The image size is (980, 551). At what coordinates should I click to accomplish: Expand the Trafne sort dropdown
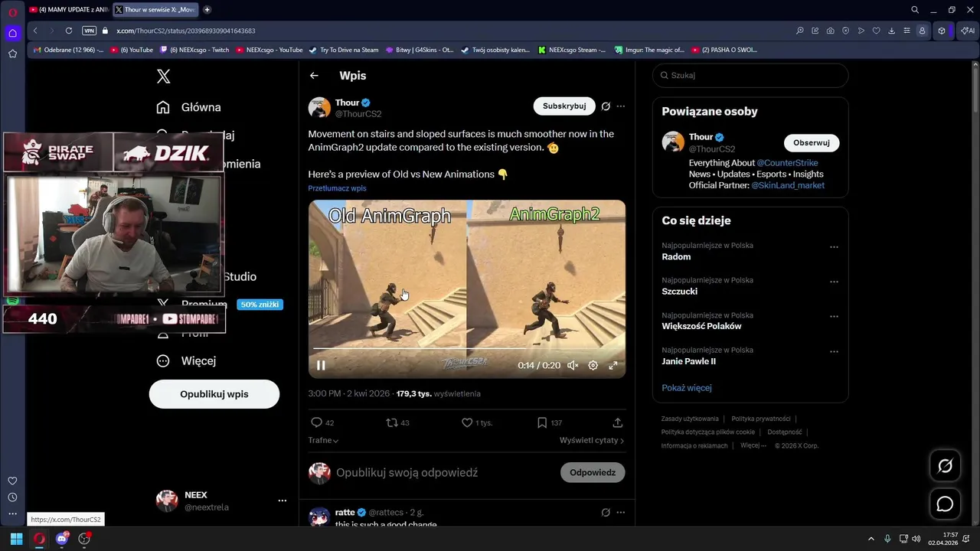[323, 441]
